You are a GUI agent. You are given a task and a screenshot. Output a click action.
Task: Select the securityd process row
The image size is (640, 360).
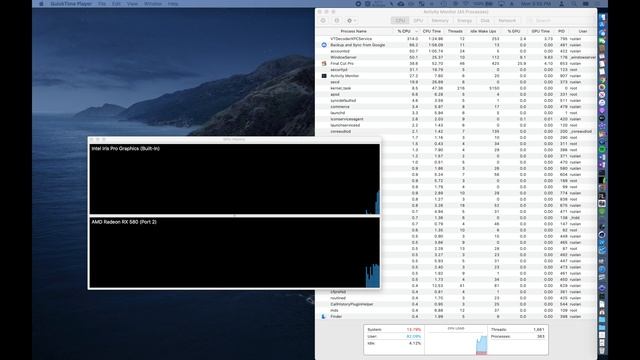coord(456,69)
